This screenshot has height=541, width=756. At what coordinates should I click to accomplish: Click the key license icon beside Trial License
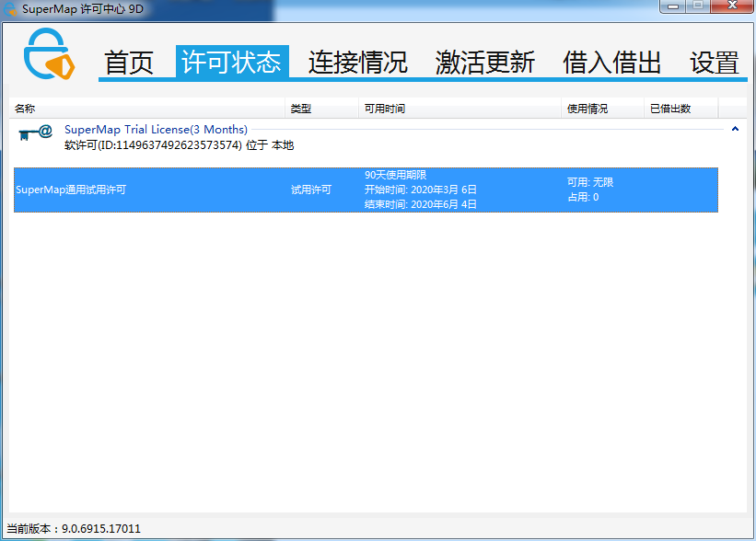coord(35,132)
